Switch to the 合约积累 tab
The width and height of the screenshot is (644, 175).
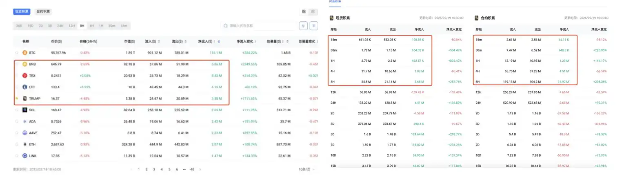click(43, 11)
